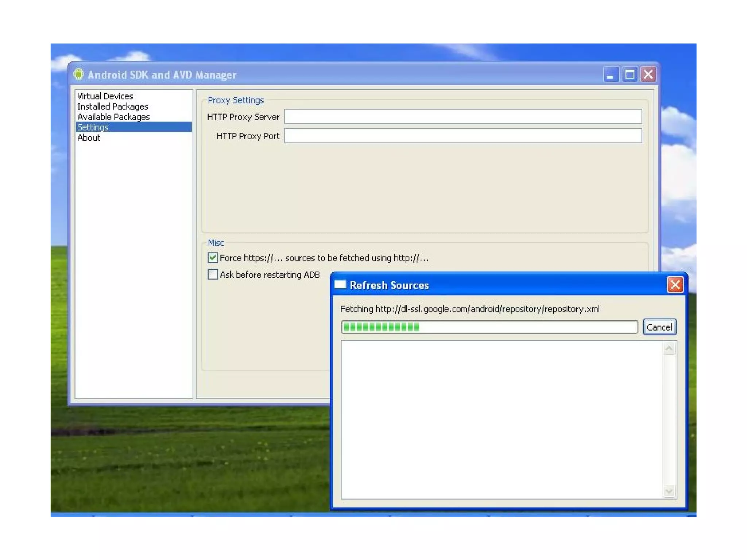Click the Android icon in title bar

(x=78, y=74)
